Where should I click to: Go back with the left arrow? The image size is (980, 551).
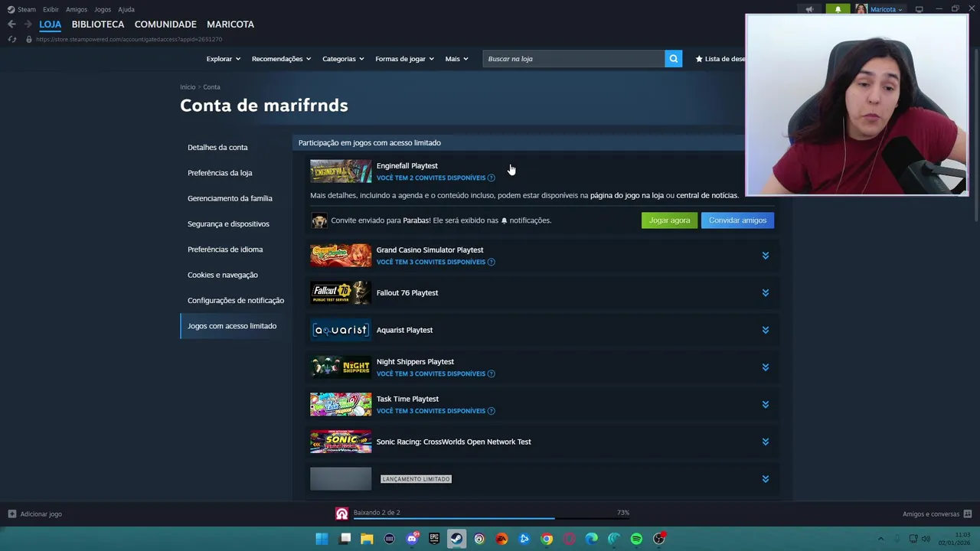11,24
